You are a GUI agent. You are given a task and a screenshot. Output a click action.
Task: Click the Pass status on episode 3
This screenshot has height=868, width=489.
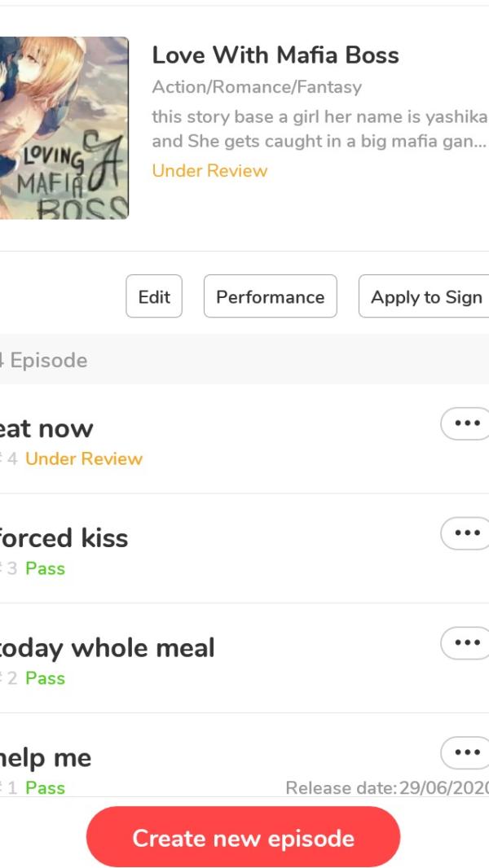click(x=46, y=568)
